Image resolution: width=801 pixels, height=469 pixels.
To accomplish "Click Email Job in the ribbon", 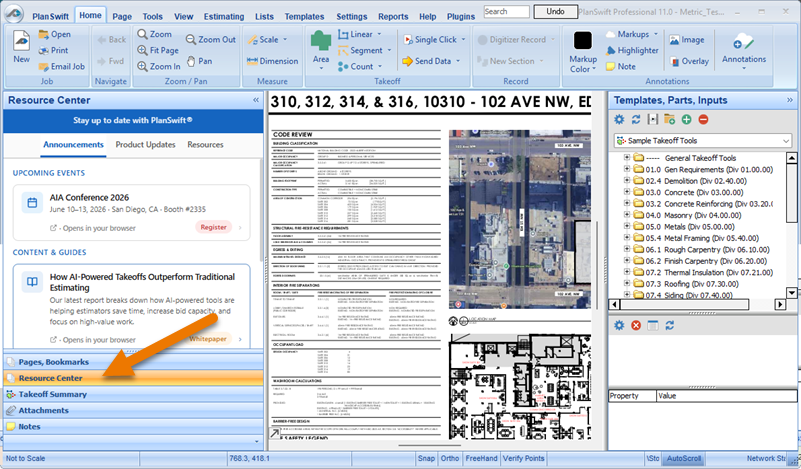I will tap(61, 66).
